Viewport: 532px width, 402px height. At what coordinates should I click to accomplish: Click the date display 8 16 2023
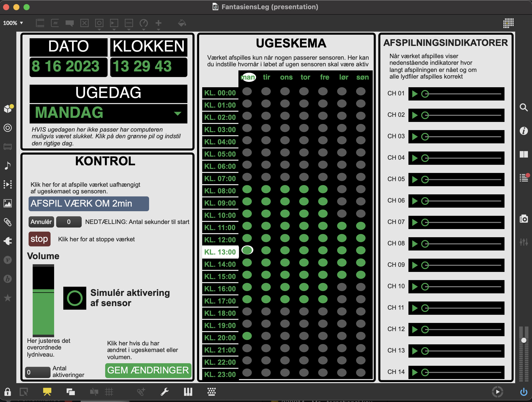click(x=68, y=67)
